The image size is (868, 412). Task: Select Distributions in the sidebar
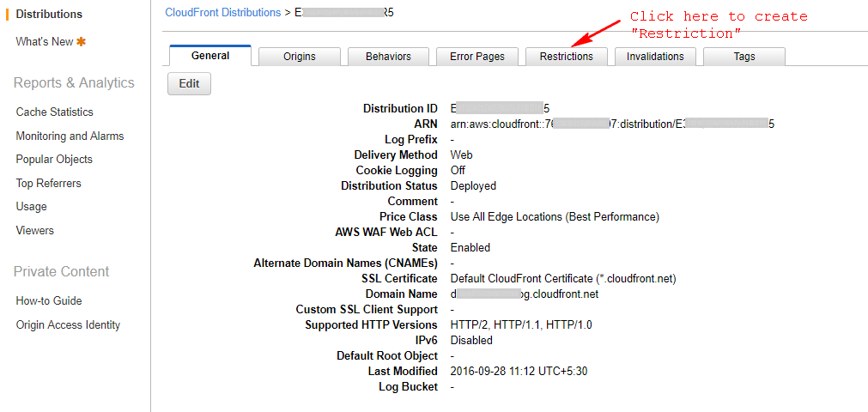pyautogui.click(x=49, y=15)
